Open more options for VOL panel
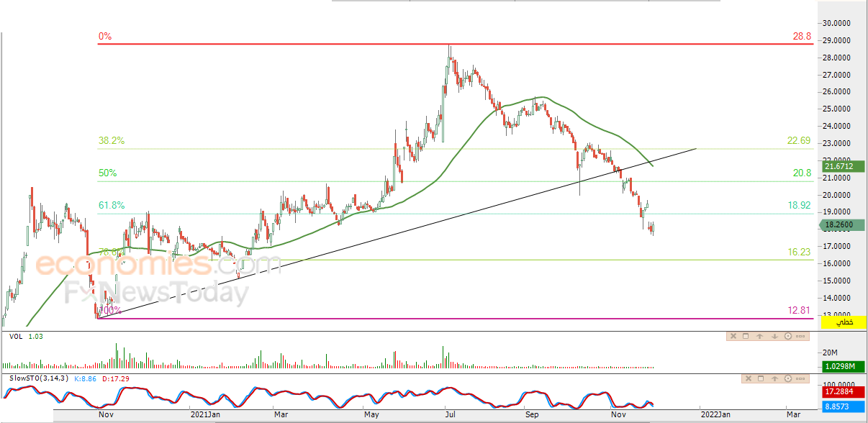868x423 pixels. 802,336
